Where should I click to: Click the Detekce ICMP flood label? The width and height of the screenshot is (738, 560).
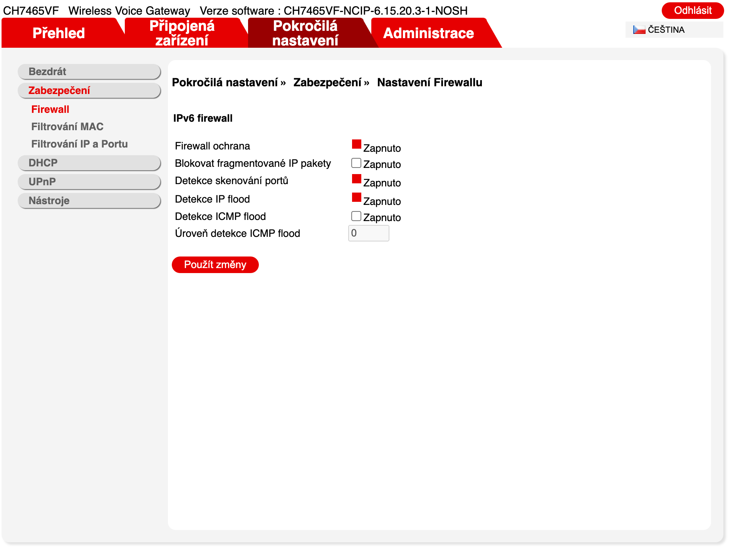point(220,216)
